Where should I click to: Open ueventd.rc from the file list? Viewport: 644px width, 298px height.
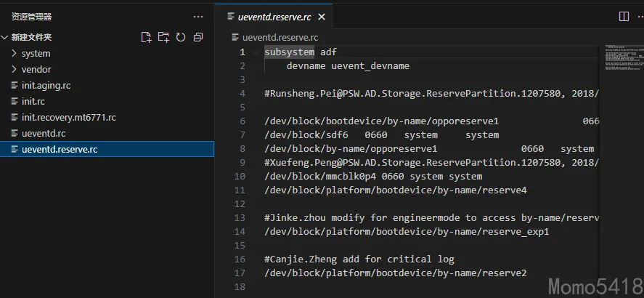44,133
